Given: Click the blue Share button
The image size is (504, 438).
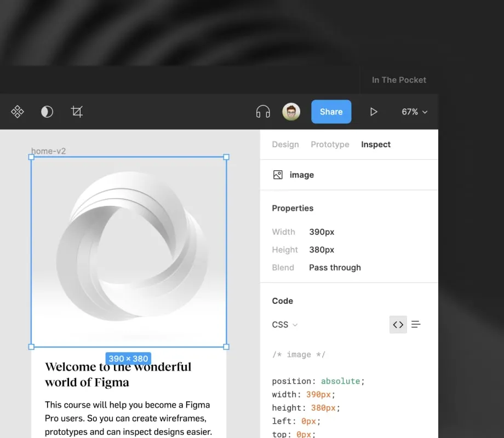Looking at the screenshot, I should point(331,112).
